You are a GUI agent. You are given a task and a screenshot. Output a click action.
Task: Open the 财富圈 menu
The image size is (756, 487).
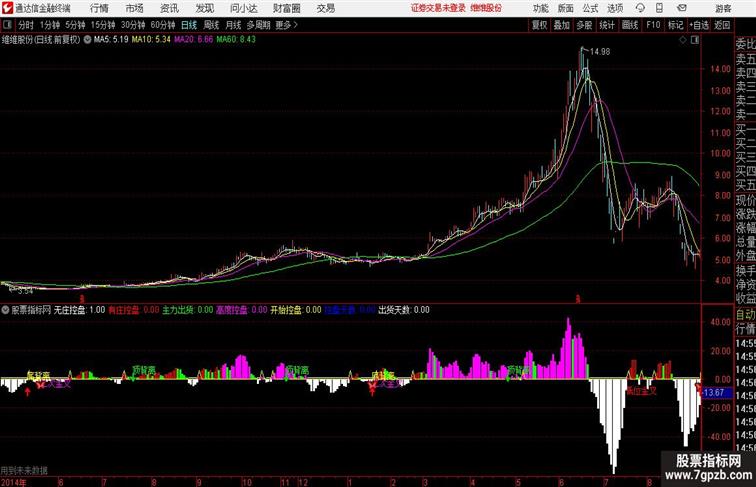(x=286, y=8)
